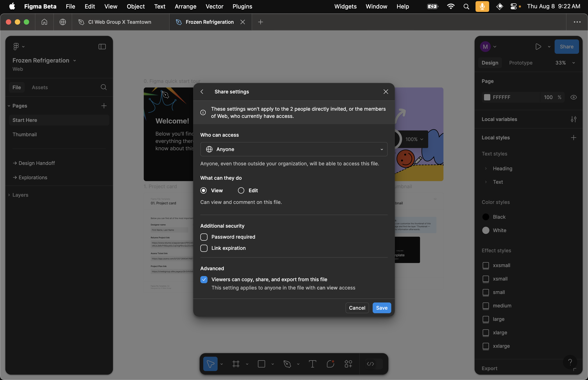Open the Plugins menu
The height and width of the screenshot is (380, 588).
click(242, 6)
